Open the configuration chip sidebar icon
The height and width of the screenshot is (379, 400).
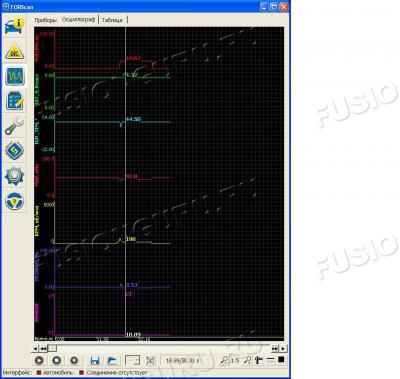point(14,151)
